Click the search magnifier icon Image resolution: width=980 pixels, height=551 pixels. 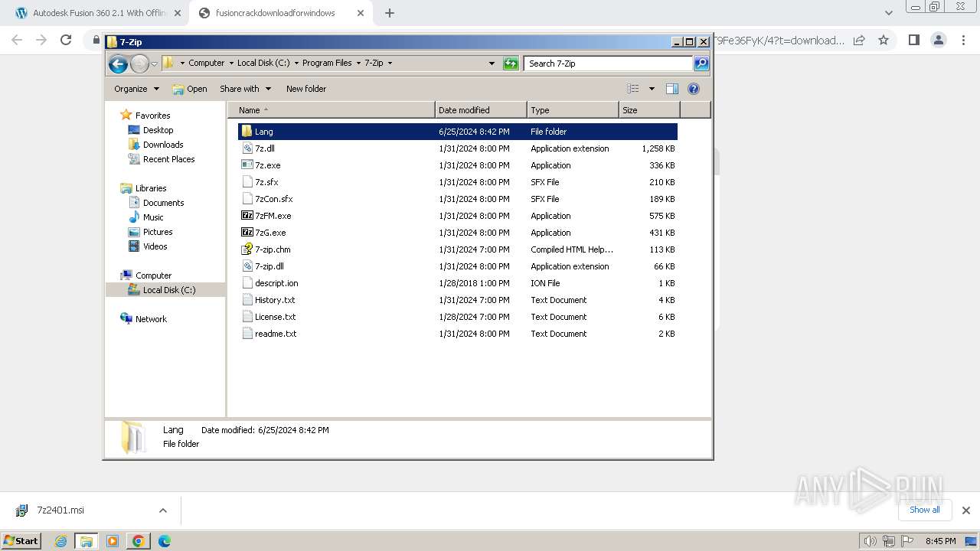(701, 64)
